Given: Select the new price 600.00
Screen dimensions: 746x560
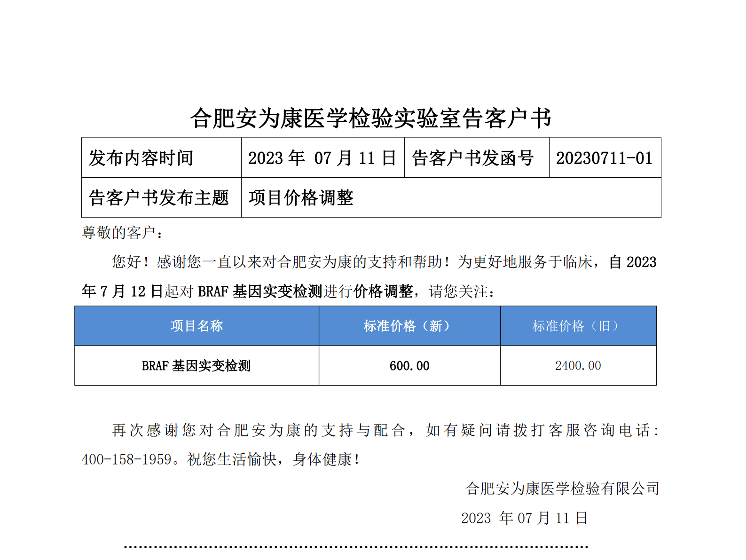Looking at the screenshot, I should point(409,366).
